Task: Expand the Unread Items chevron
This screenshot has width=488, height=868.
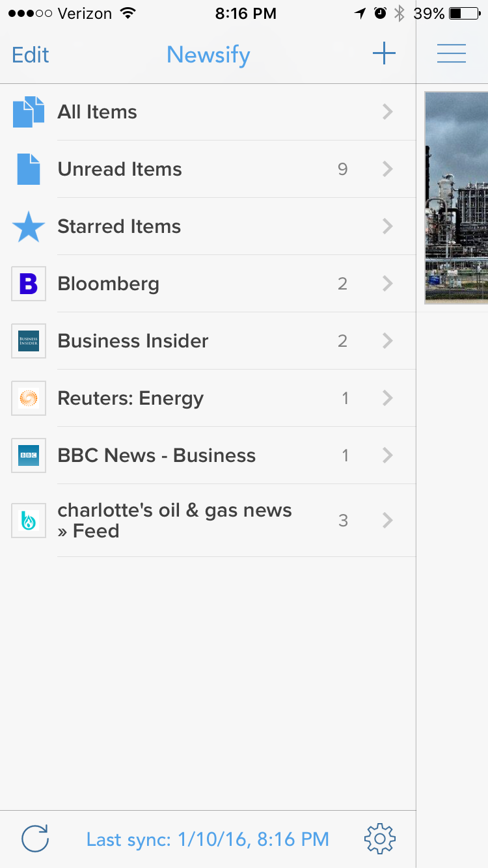Action: point(388,169)
